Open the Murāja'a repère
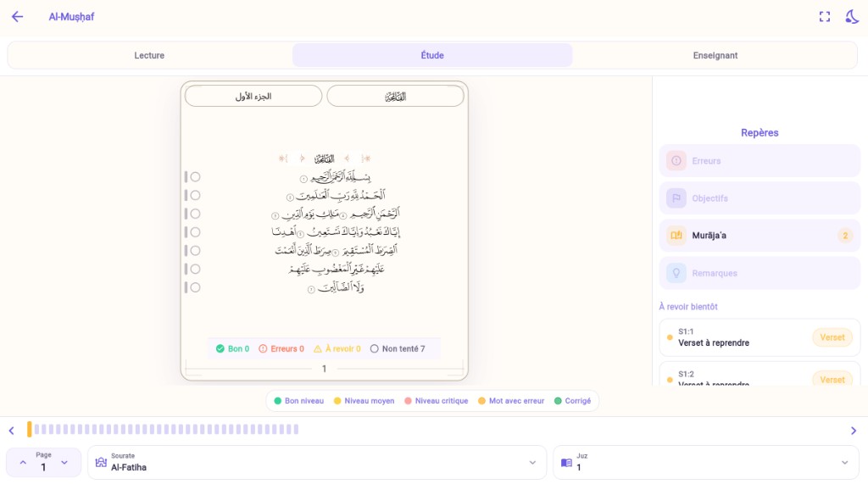This screenshot has width=868, height=484. tap(759, 236)
